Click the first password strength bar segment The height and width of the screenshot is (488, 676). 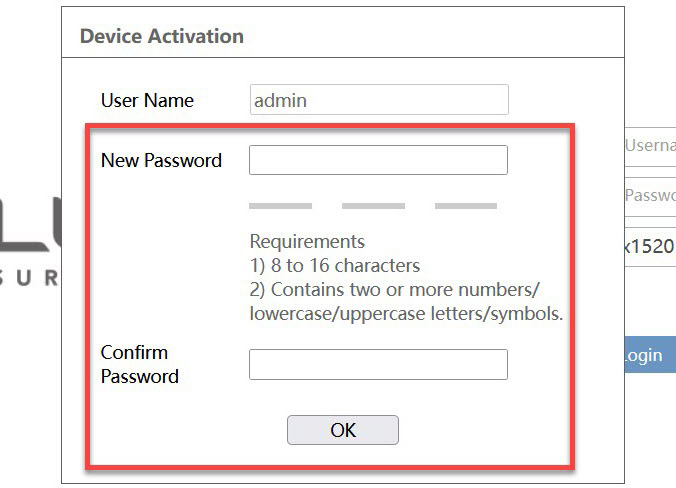click(x=280, y=206)
